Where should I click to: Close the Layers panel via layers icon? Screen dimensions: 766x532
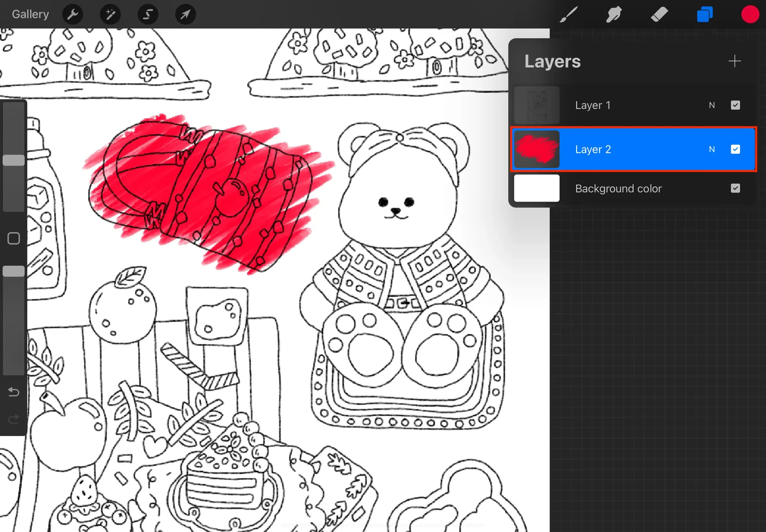705,15
